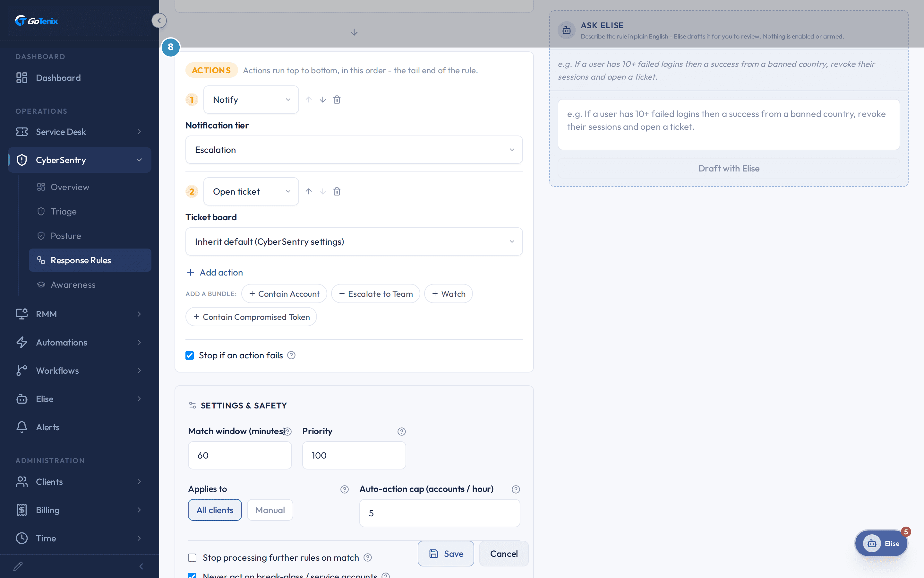Open the Awareness section
This screenshot has height=578, width=924.
pyautogui.click(x=90, y=285)
